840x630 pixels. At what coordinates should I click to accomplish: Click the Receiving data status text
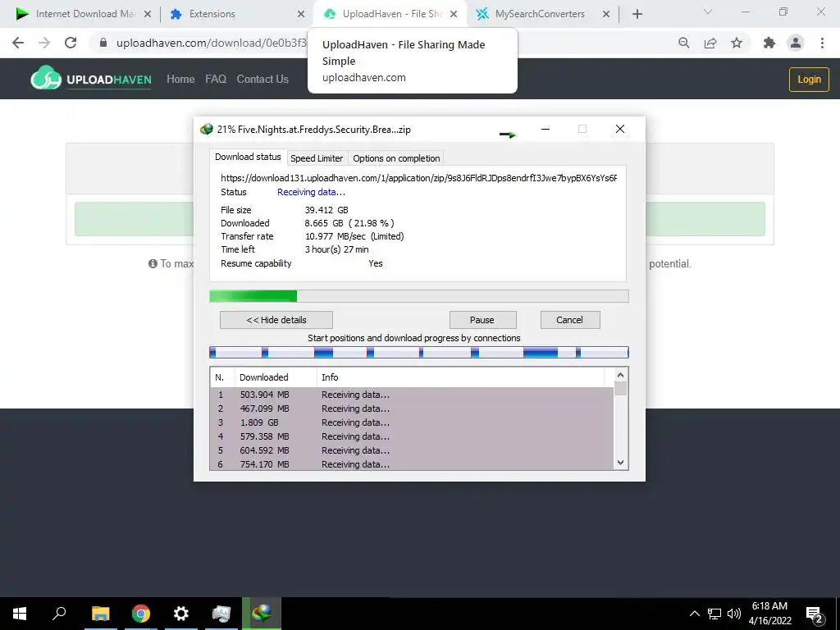311,192
